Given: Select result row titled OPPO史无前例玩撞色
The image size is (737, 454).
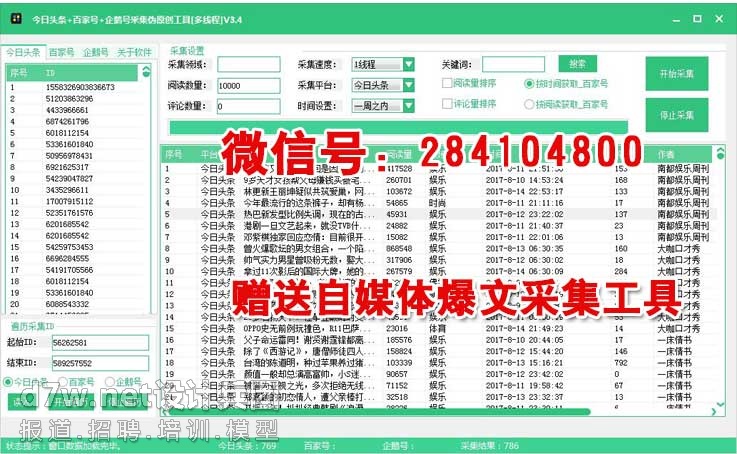Looking at the screenshot, I should coord(437,329).
